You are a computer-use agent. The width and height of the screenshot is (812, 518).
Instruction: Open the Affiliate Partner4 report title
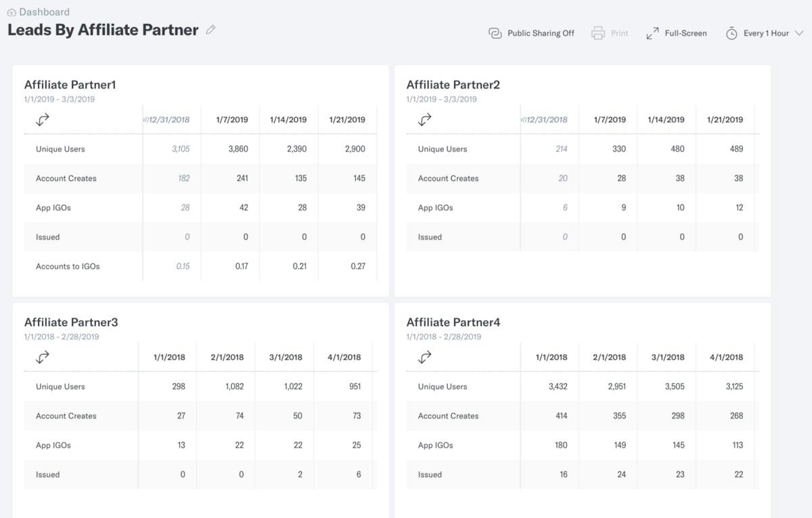(x=453, y=322)
